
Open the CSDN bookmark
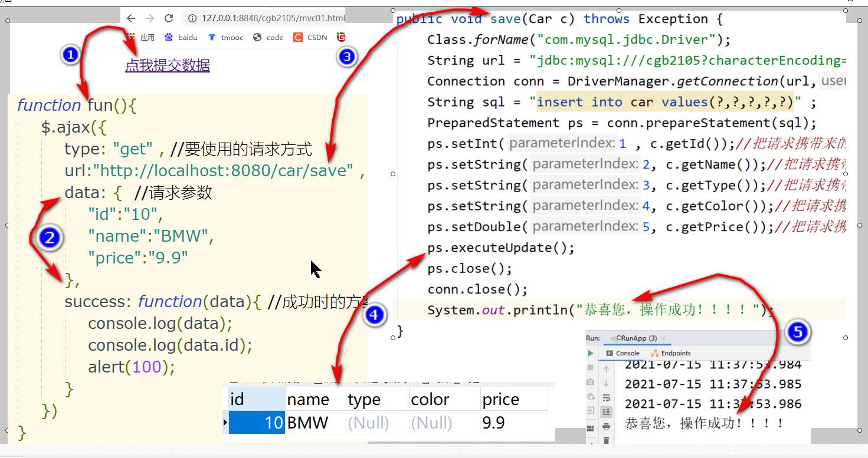coord(310,37)
